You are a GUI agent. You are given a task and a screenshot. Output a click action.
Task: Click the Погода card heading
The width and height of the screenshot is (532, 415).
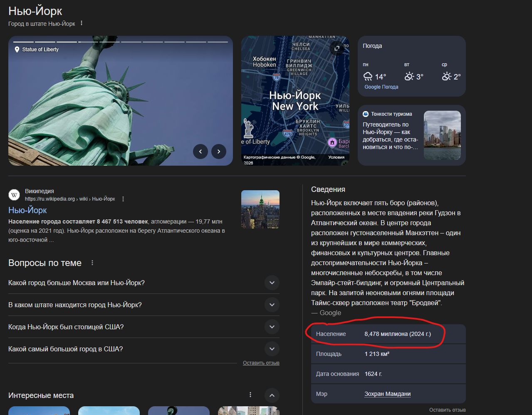(372, 46)
